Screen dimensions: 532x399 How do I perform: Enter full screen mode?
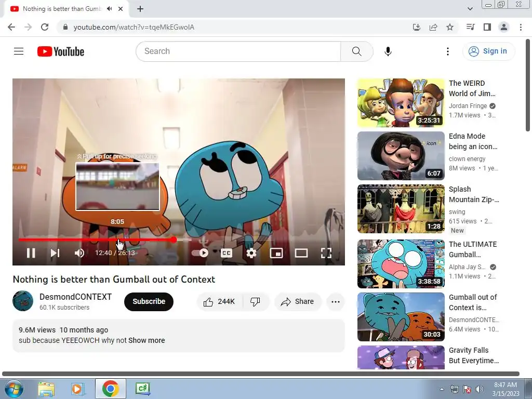[x=326, y=253]
